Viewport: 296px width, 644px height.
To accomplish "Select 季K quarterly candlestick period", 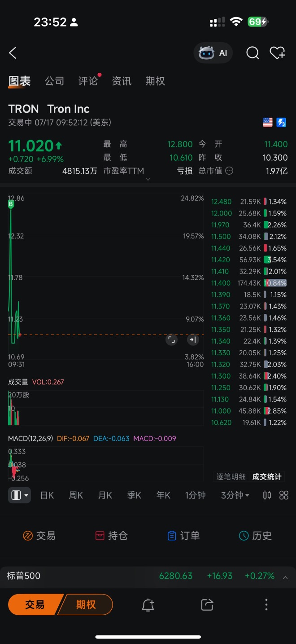I will pos(134,495).
